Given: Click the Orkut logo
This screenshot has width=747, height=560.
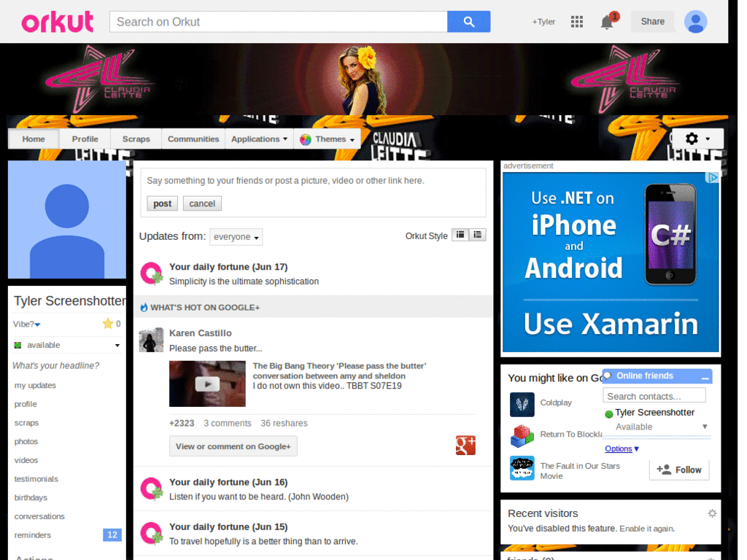Looking at the screenshot, I should point(57,22).
